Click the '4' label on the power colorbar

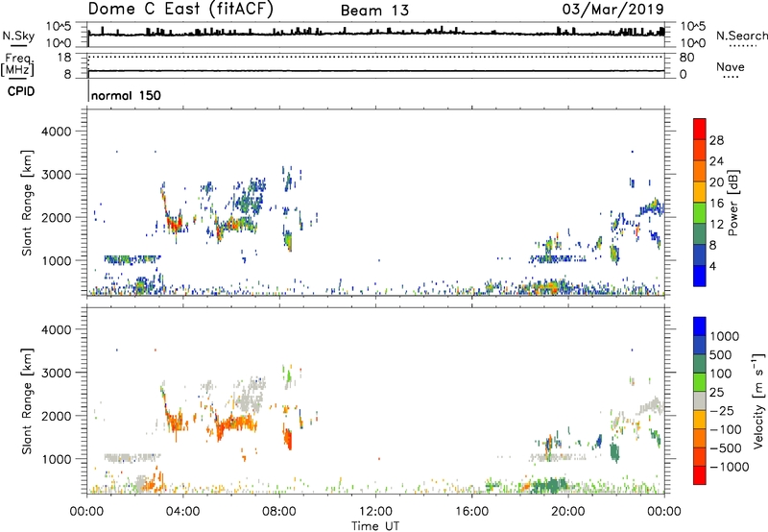click(713, 266)
